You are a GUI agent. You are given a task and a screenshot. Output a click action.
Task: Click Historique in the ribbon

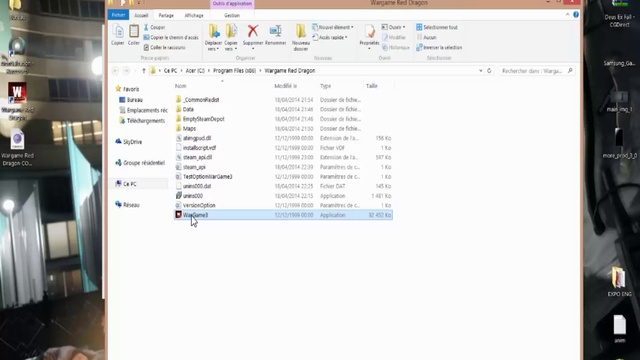[396, 48]
